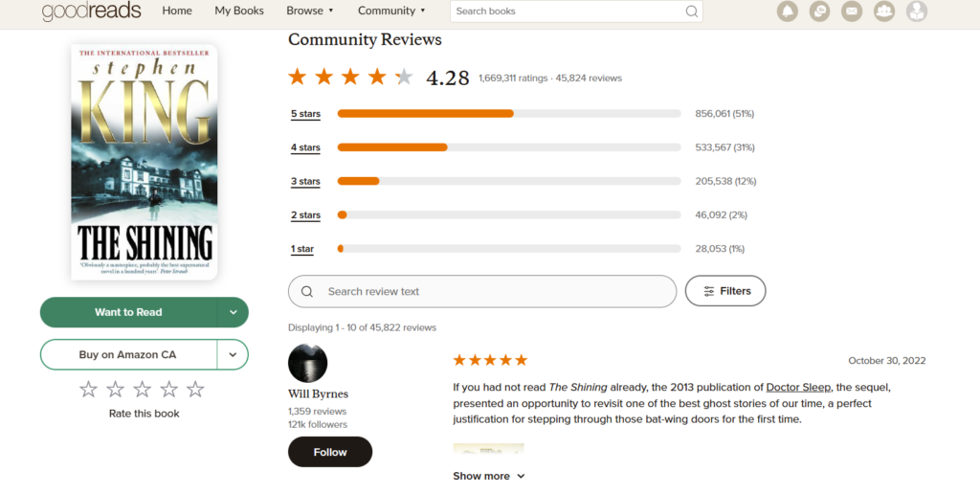
Task: Click Will Byrnes' profile picture
Action: coord(307,363)
